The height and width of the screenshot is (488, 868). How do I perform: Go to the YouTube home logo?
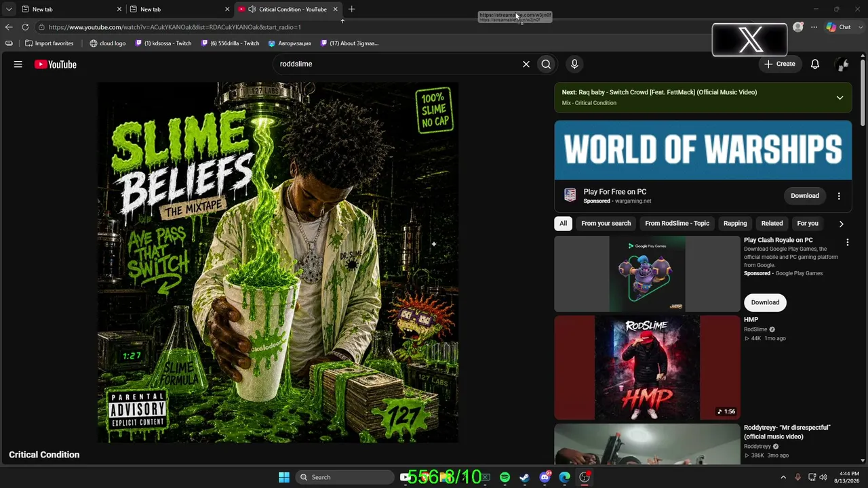click(56, 64)
